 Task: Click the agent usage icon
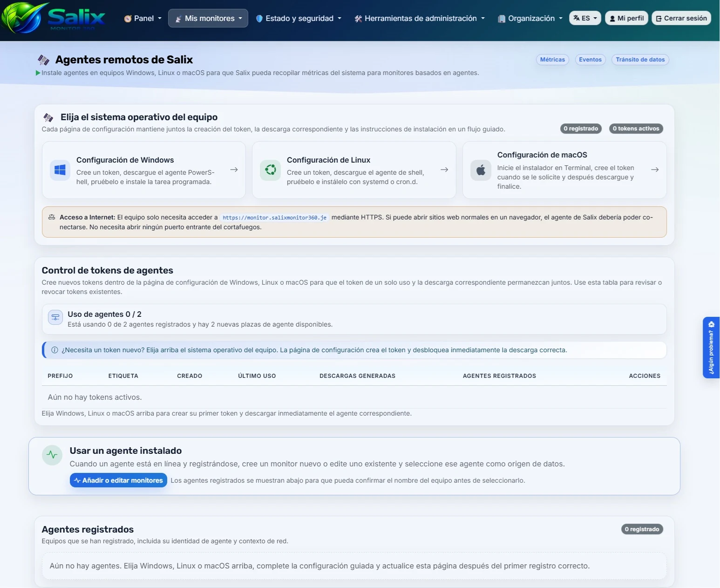pyautogui.click(x=55, y=317)
